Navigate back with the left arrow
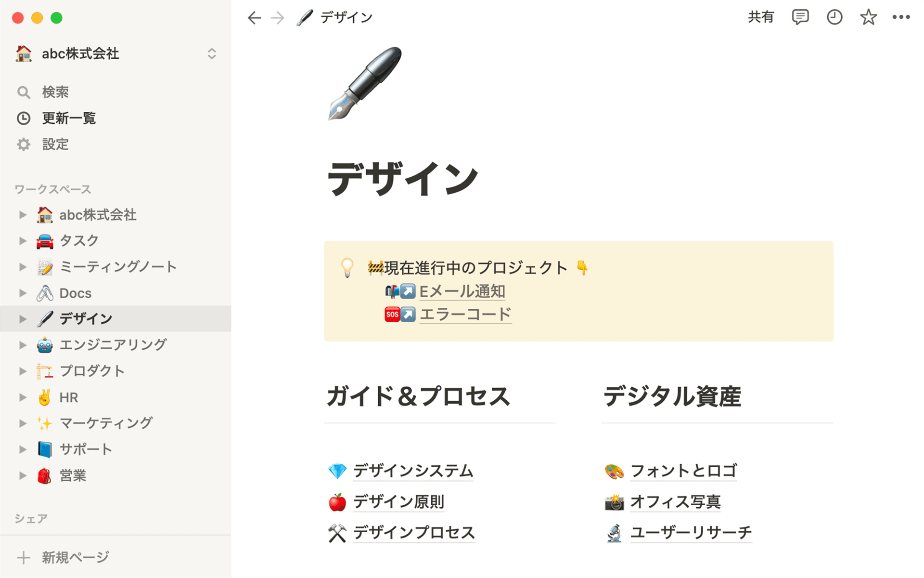The image size is (924, 578). coord(254,17)
